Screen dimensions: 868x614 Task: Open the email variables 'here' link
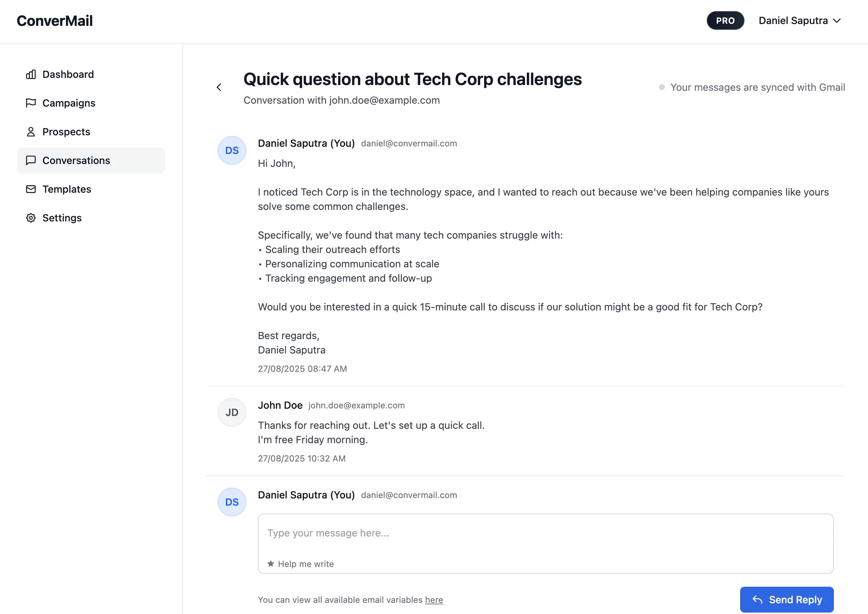click(433, 600)
